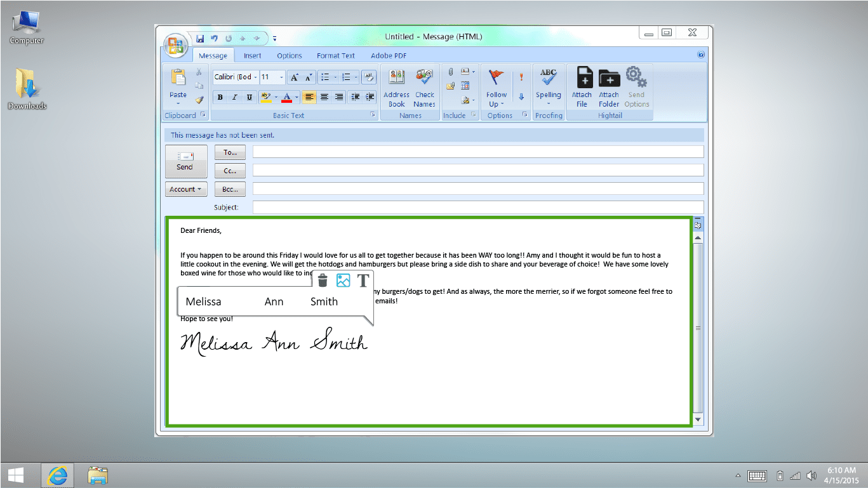Toggle bold formatting

point(220,97)
